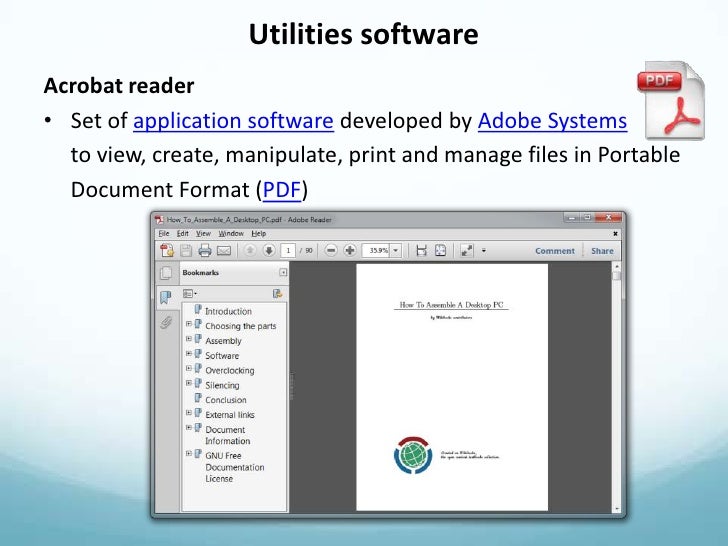Open the View menu
Viewport: 728px width, 546px height.
click(x=203, y=234)
